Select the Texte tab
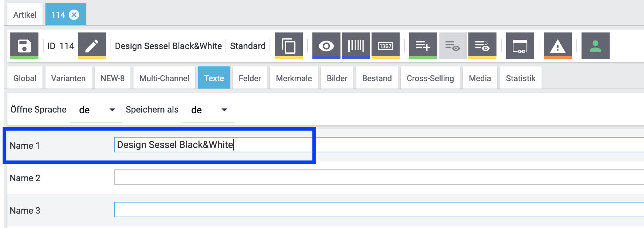Image resolution: width=644 pixels, height=228 pixels. click(x=214, y=78)
